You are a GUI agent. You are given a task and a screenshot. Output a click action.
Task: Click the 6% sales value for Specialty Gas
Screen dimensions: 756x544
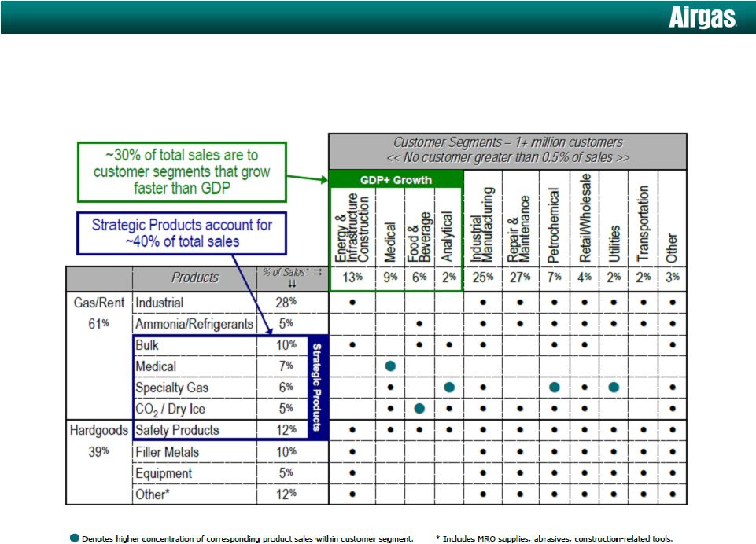(286, 388)
